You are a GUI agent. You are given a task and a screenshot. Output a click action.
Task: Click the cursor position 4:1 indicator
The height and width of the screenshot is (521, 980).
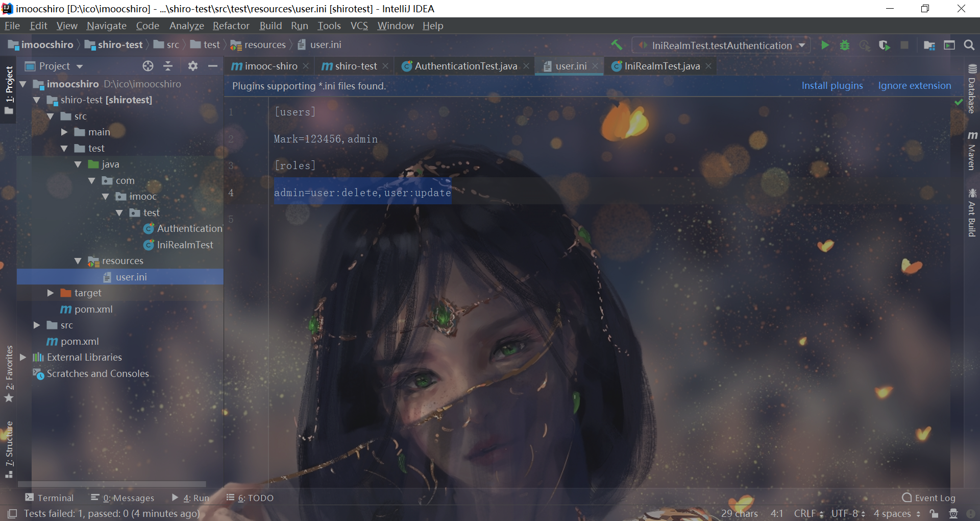point(776,513)
